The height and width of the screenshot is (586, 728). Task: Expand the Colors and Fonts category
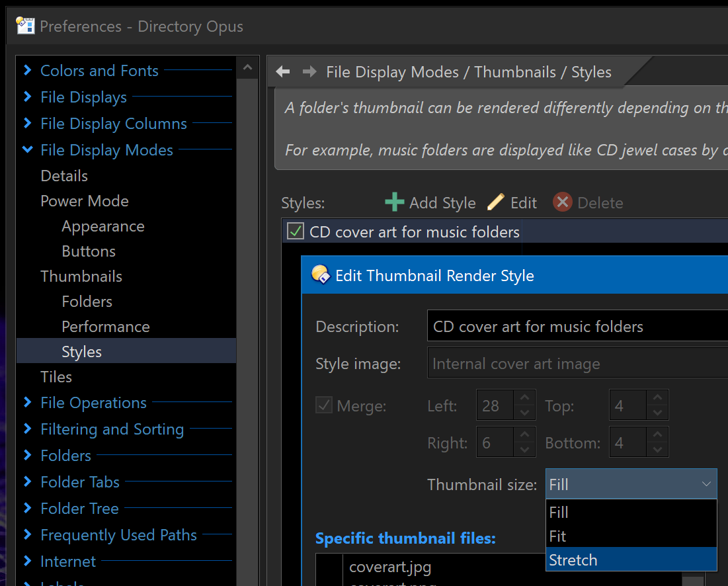(27, 70)
